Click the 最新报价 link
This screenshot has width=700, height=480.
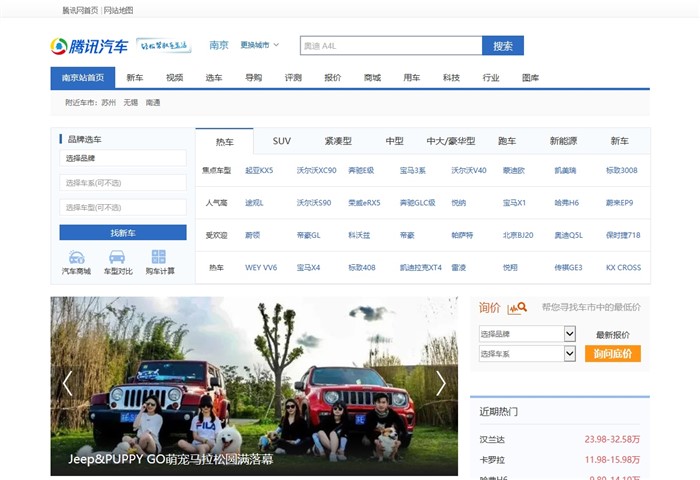click(x=612, y=334)
